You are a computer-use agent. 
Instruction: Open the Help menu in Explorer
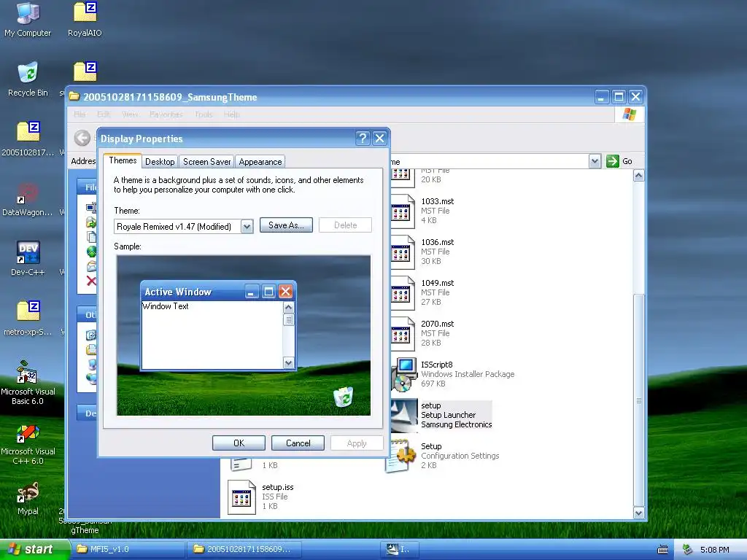coord(232,114)
